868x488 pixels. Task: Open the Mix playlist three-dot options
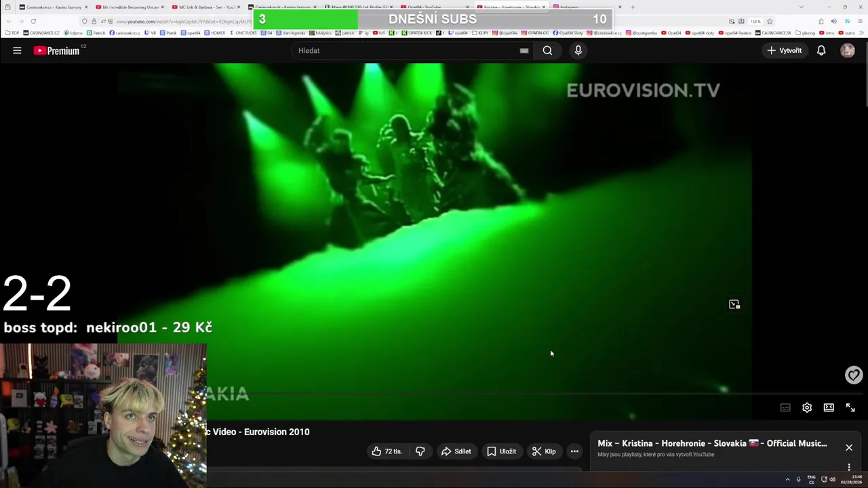pos(849,467)
